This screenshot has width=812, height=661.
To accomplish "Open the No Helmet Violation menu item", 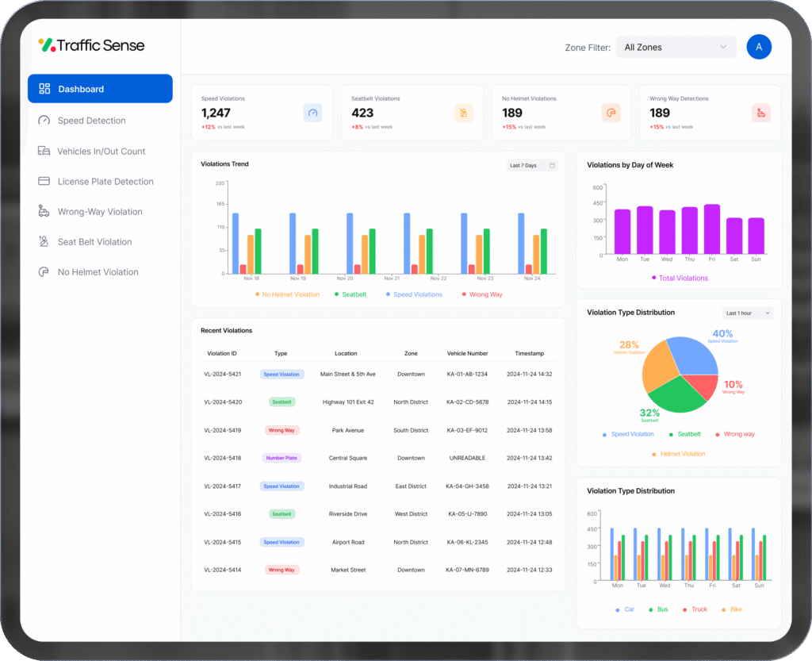I will [98, 272].
